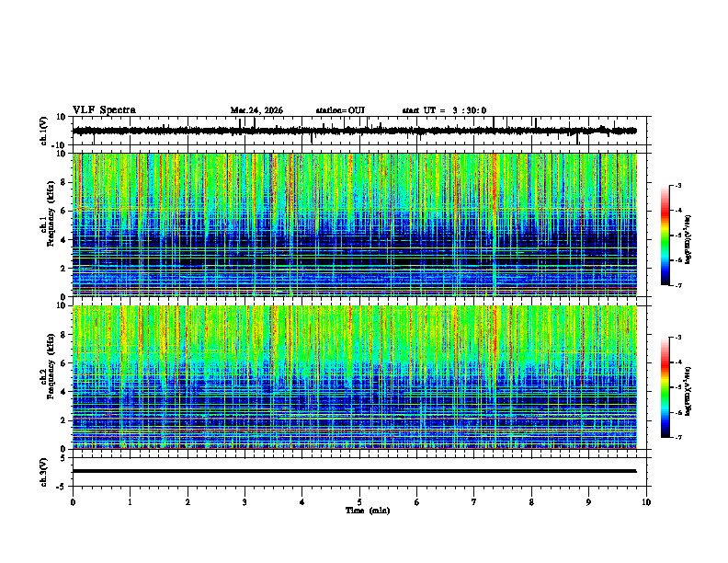728x563 pixels.
Task: Click time axis tick label "10" at right end
Action: click(646, 502)
